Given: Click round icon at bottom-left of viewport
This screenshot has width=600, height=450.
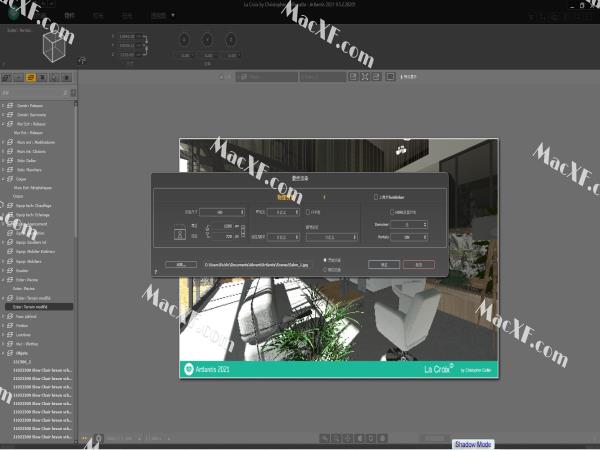Looking at the screenshot, I should click(x=99, y=438).
